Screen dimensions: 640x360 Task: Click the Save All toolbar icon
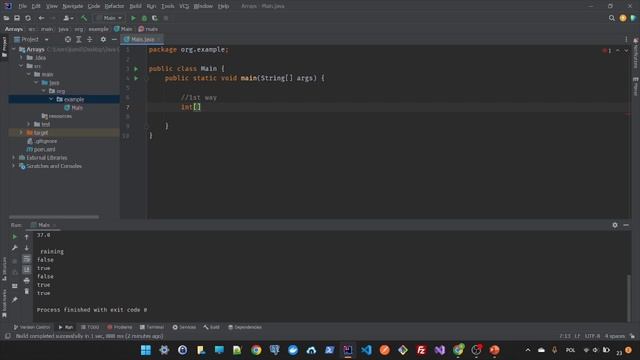[17, 18]
